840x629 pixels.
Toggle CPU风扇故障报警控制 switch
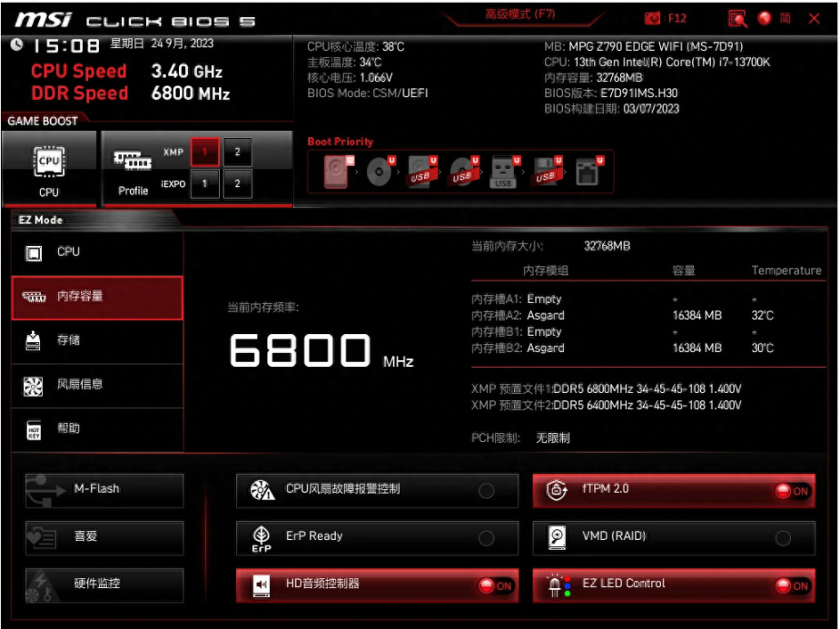coord(487,490)
